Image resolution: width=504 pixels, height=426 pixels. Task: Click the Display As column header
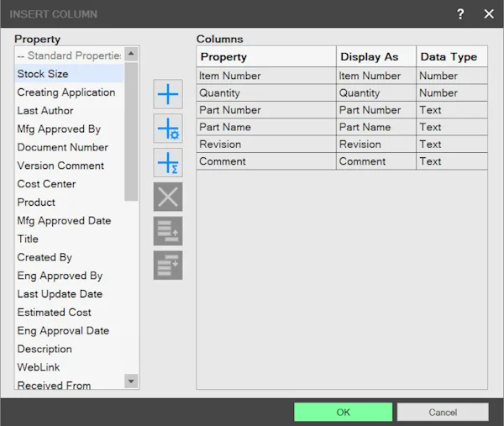click(376, 56)
